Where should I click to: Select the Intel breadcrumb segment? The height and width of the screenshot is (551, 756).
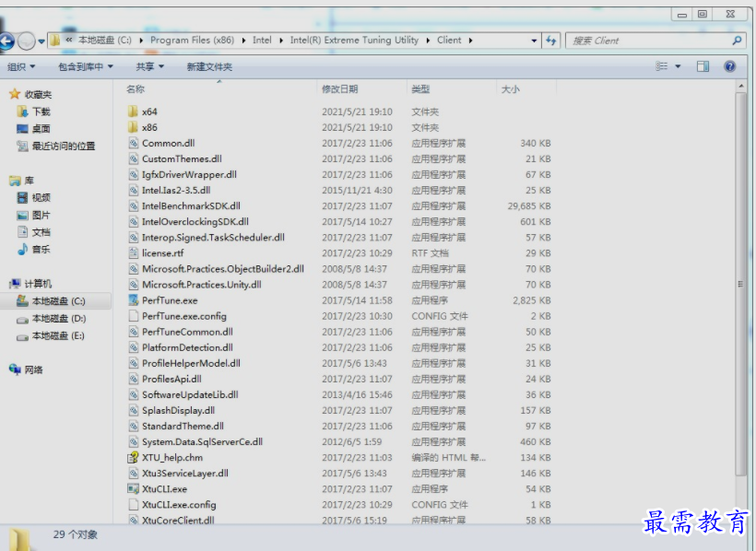(x=262, y=40)
